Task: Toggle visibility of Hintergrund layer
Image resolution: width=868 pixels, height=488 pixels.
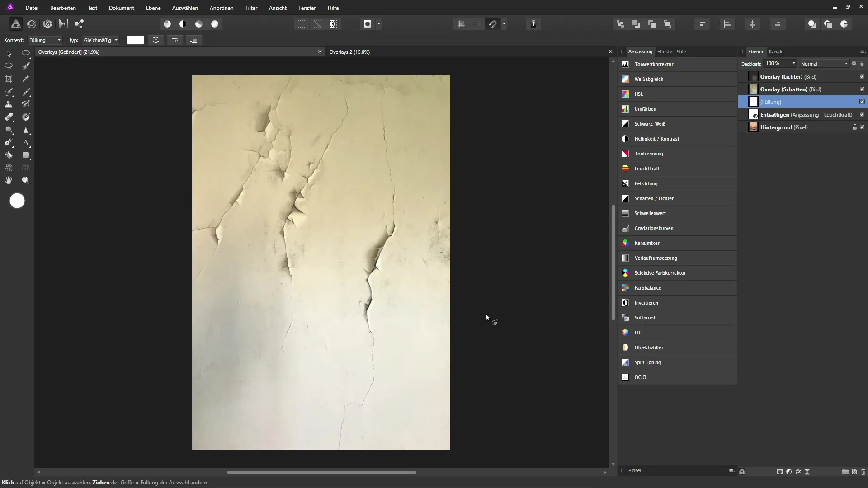Action: coord(862,127)
